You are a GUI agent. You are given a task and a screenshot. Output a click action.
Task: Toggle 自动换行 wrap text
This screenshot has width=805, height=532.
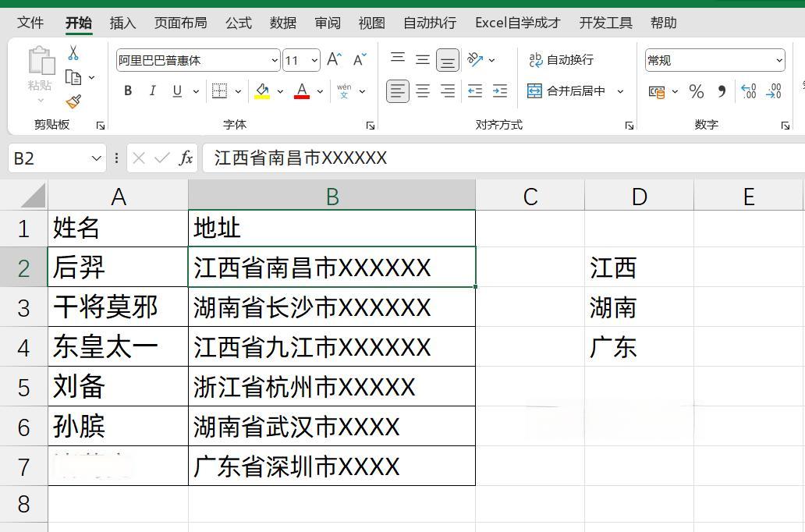coord(561,60)
